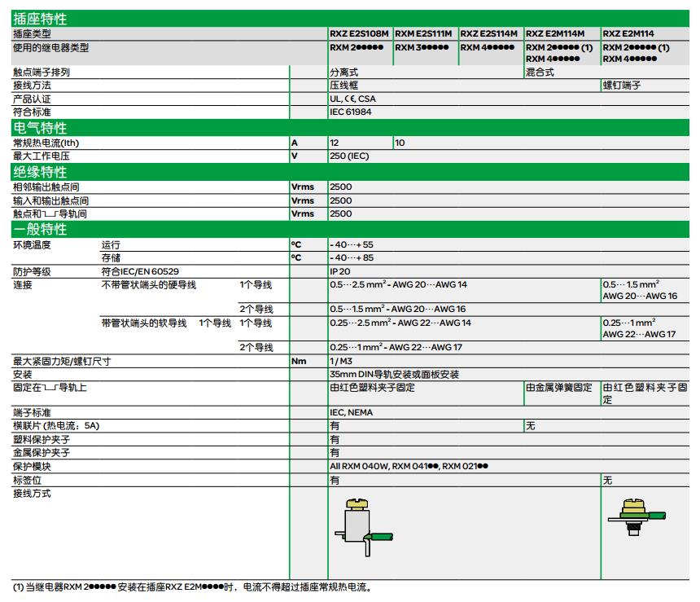The width and height of the screenshot is (700, 602).
Task: Click the 输入和输出触点间 label
Action: (x=50, y=200)
